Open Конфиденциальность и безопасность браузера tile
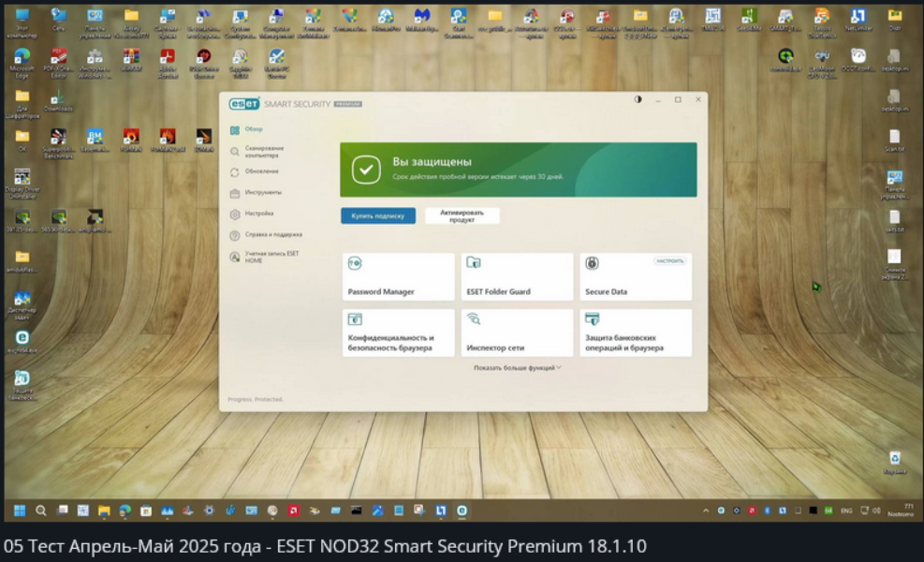924x562 pixels. [399, 333]
